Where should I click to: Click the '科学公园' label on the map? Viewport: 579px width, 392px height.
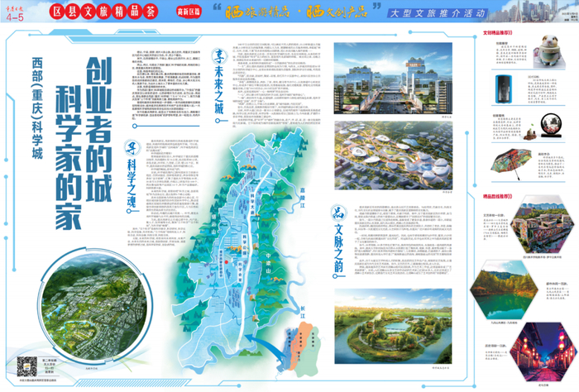point(245,244)
